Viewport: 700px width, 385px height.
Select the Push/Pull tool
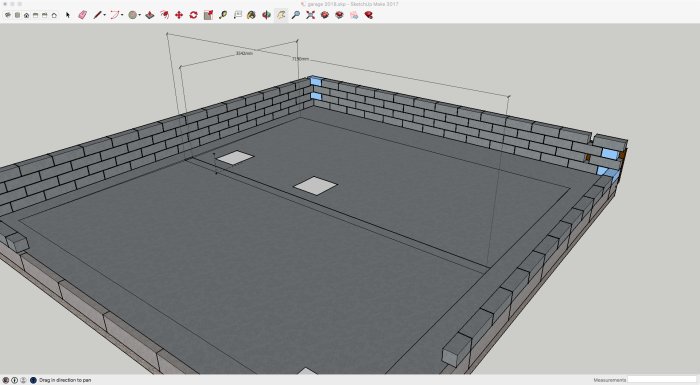[150, 15]
